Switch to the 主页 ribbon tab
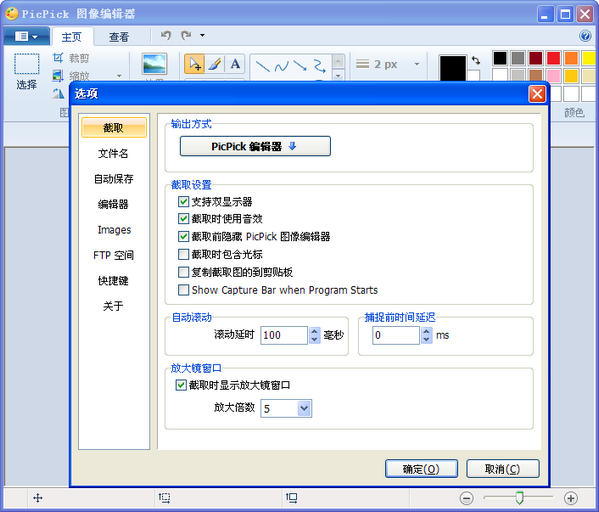This screenshot has width=599, height=512. 71,37
